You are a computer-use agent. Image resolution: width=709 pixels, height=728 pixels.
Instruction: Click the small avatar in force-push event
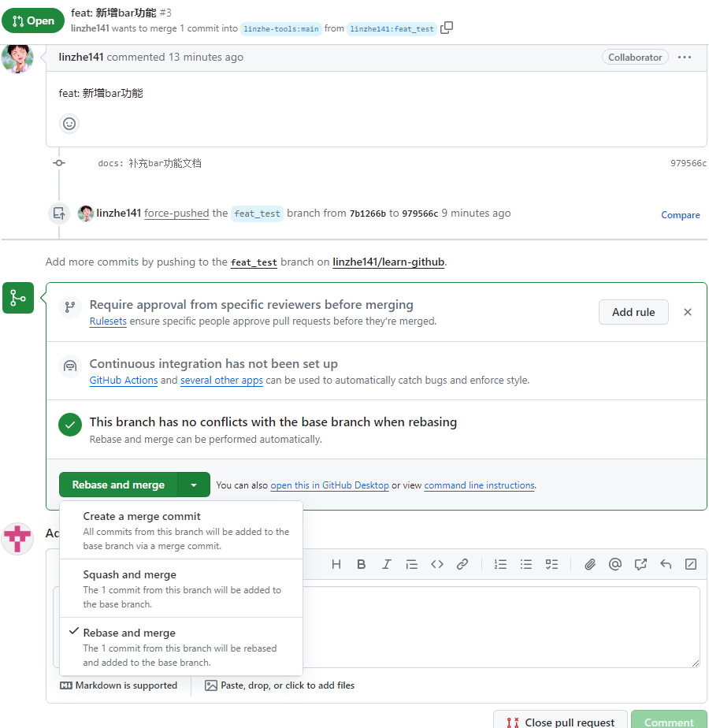[85, 213]
